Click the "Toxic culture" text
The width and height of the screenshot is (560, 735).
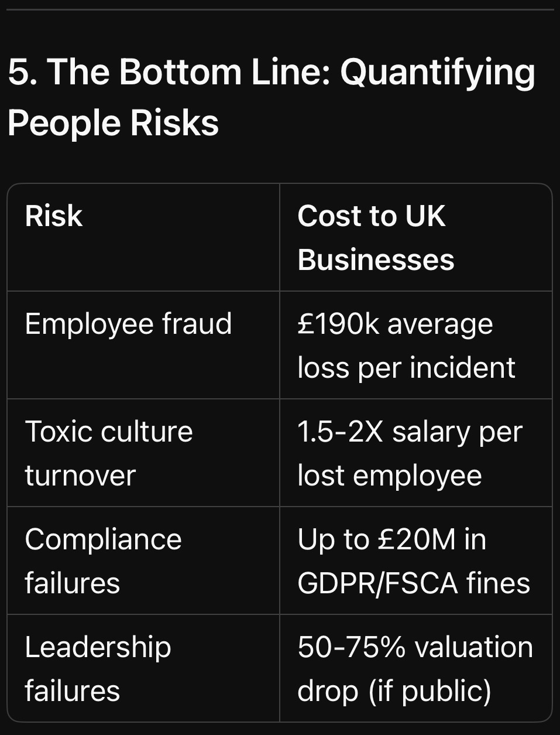109,432
